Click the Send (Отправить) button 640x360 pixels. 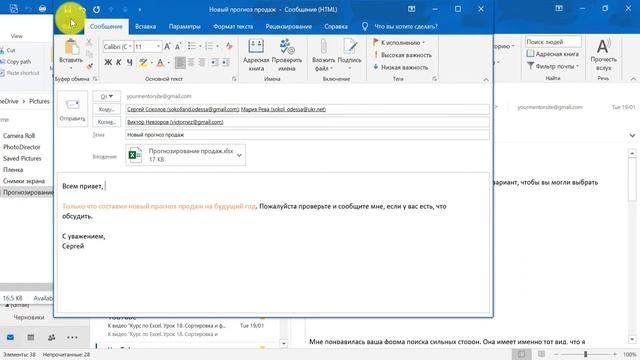coord(72,109)
